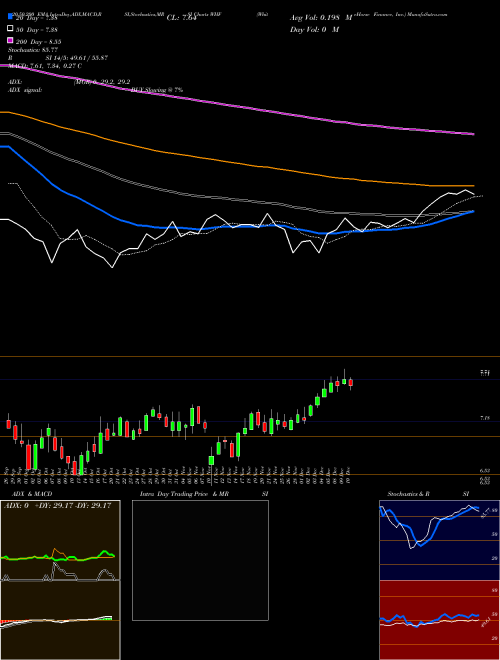The height and width of the screenshot is (660, 500).
Task: Click the 'ADX signal:' label
Action: click(x=25, y=90)
